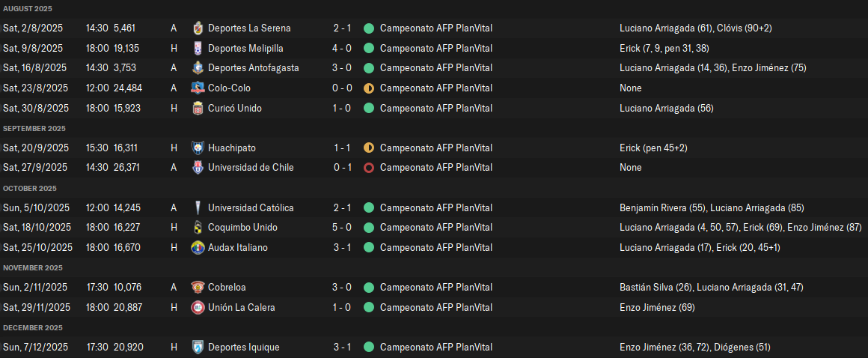This screenshot has height=358, width=868.
Task: Click the Universidad de Chile club crest
Action: (x=198, y=167)
